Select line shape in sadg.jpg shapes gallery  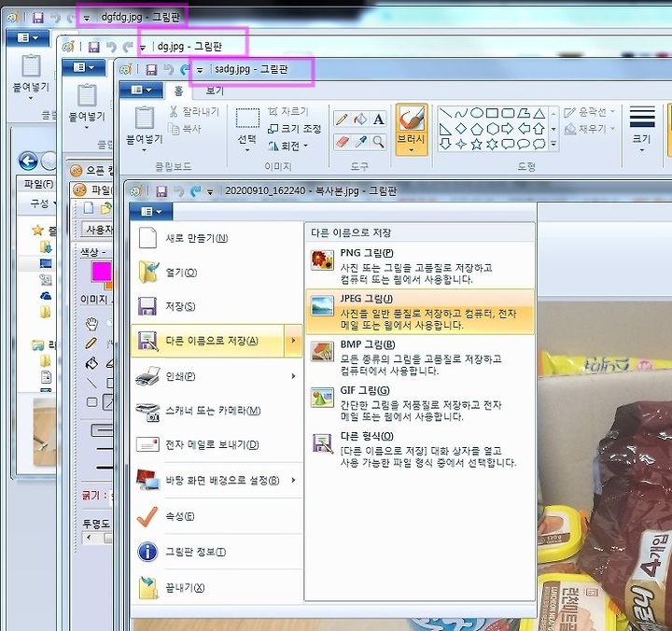click(446, 113)
